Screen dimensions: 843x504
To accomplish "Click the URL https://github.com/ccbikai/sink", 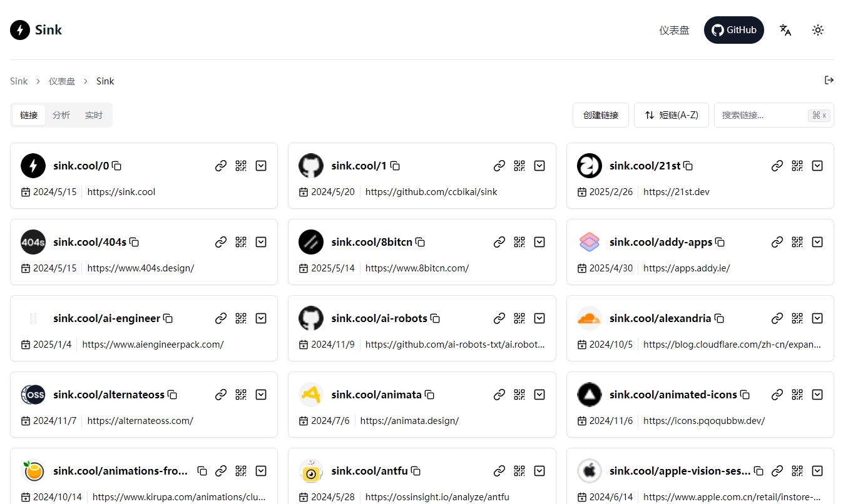I will tap(431, 192).
